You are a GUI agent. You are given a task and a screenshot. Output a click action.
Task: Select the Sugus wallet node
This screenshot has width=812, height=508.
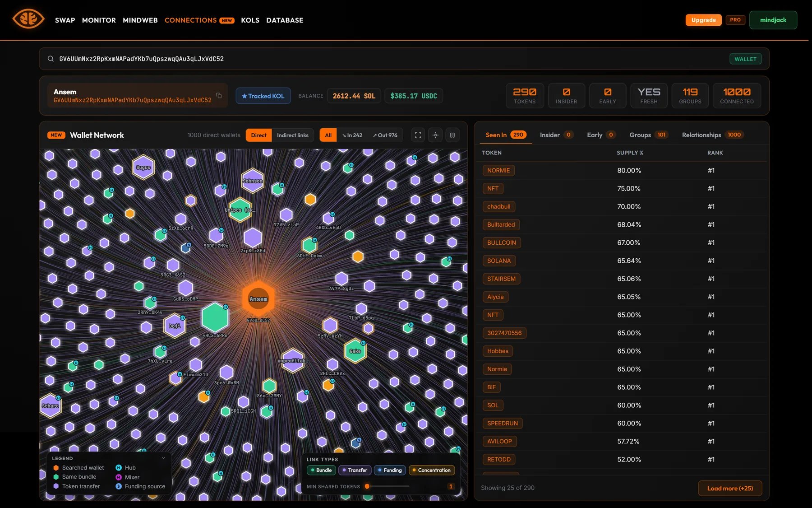pos(143,167)
